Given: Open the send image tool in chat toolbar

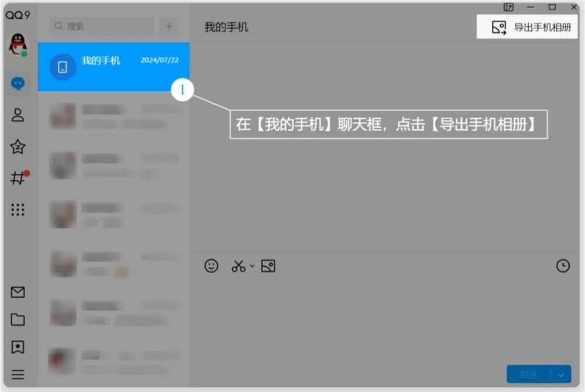Looking at the screenshot, I should point(269,266).
